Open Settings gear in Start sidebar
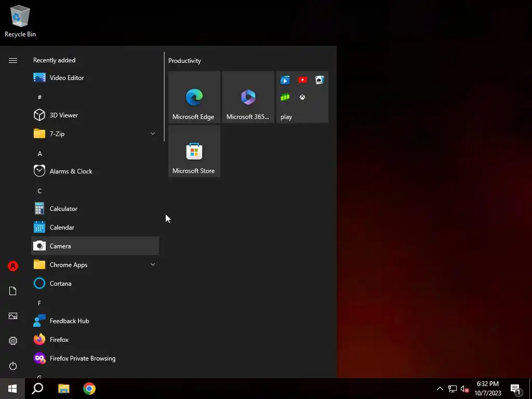This screenshot has height=399, width=532. pos(13,341)
